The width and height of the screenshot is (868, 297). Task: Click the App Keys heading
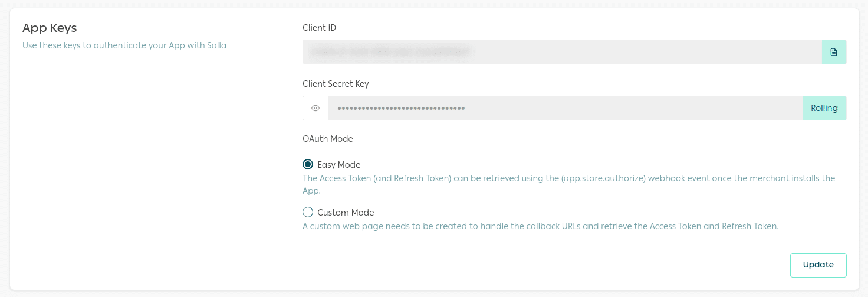[x=50, y=28]
